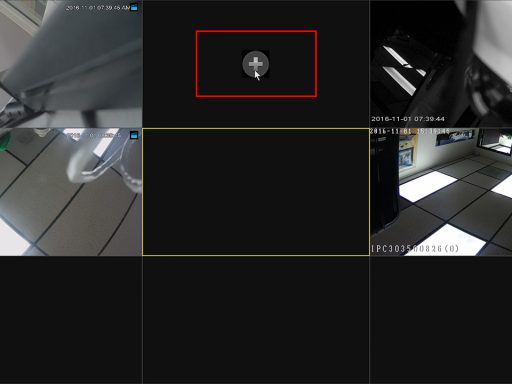The image size is (512, 384).
Task: Select the empty bottom-left channel cell
Action: click(71, 320)
